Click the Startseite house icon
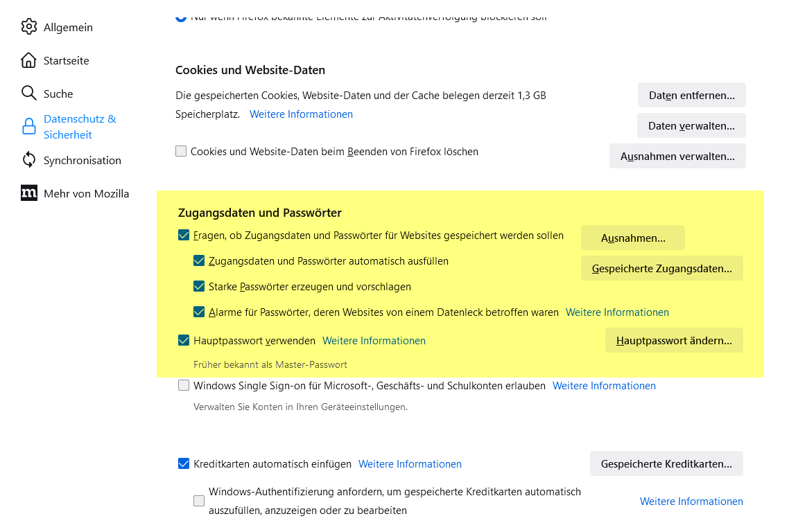 pyautogui.click(x=28, y=60)
